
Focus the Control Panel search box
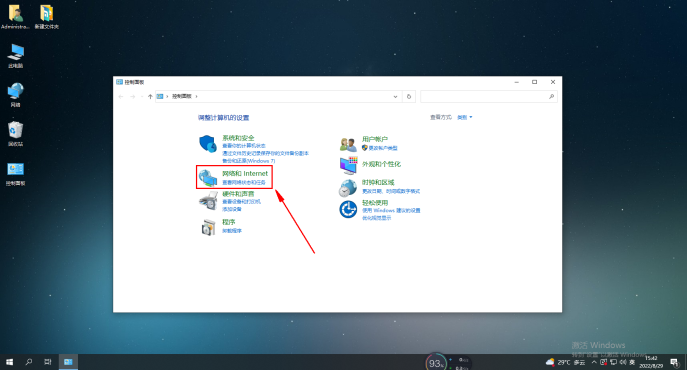click(x=489, y=96)
